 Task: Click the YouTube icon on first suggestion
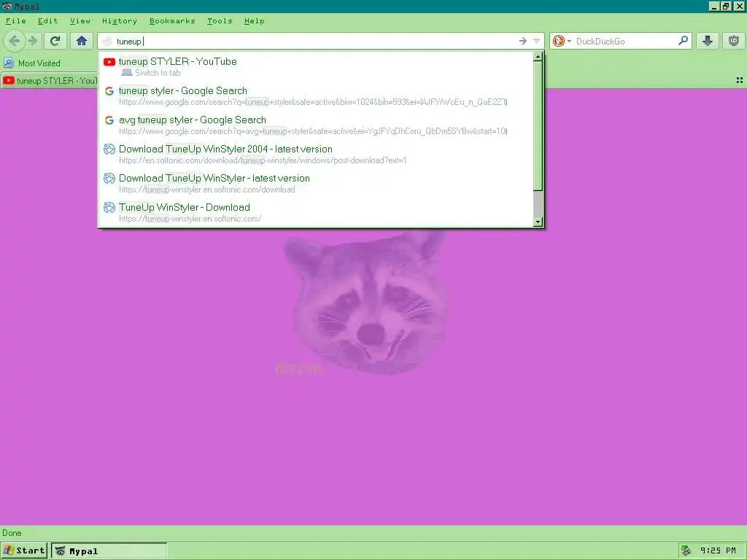109,61
